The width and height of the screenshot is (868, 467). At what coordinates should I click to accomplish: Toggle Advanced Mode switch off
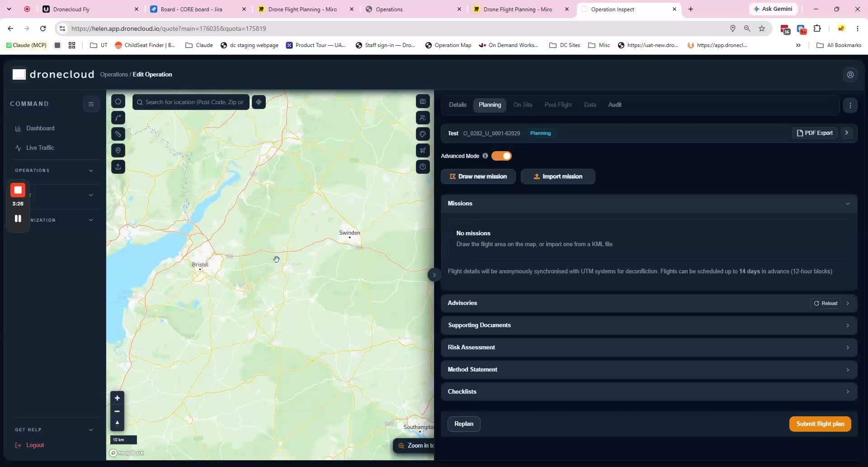pos(501,156)
